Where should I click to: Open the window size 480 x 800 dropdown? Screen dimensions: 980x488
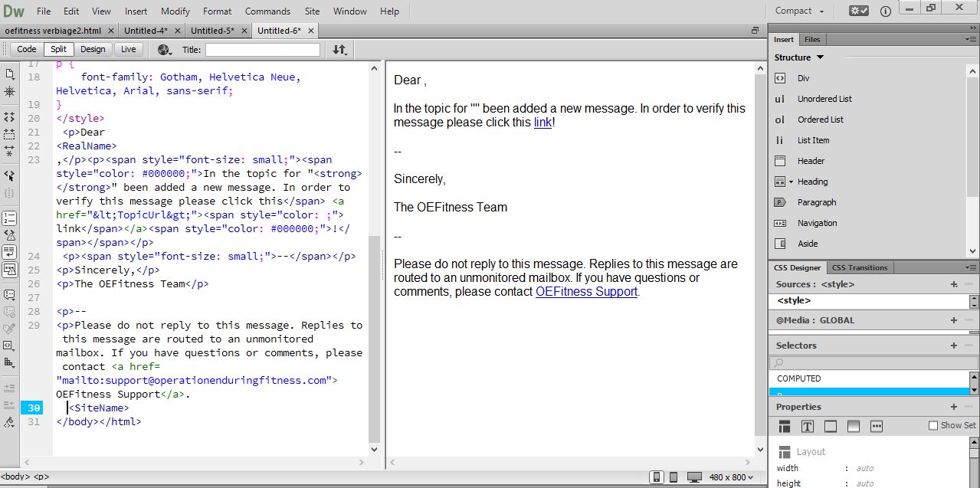[730, 477]
